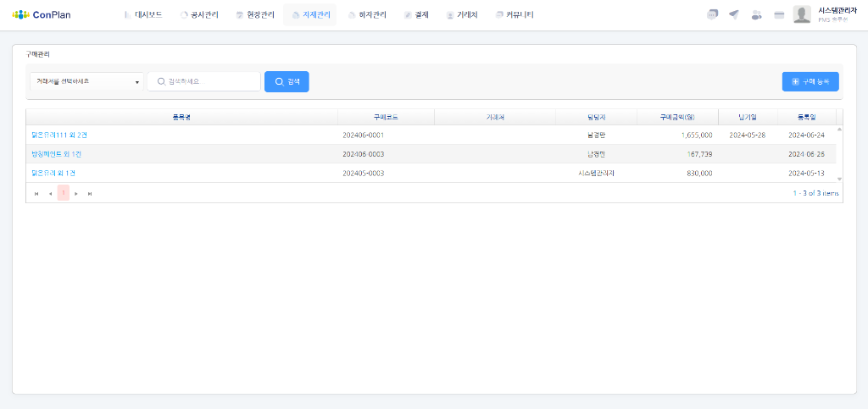
Task: Sort by 품목명 column header
Action: pos(181,117)
